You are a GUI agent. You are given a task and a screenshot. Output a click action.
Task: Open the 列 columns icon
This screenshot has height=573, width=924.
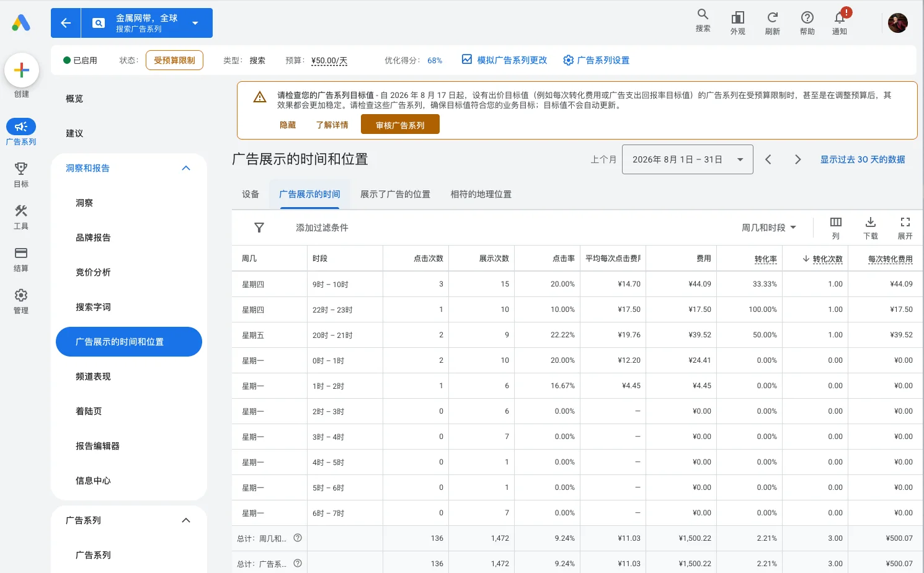point(836,222)
